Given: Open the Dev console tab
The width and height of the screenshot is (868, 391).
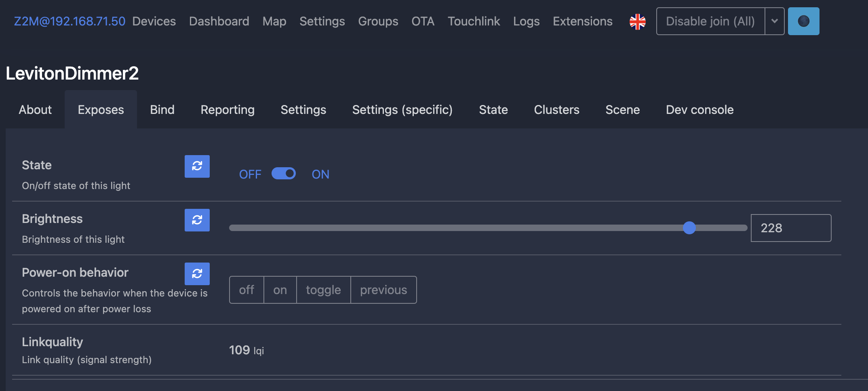Looking at the screenshot, I should (x=699, y=109).
